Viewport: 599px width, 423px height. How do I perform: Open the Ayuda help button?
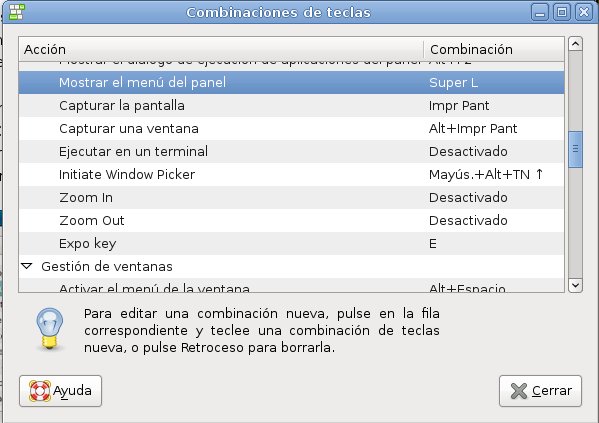pyautogui.click(x=60, y=391)
